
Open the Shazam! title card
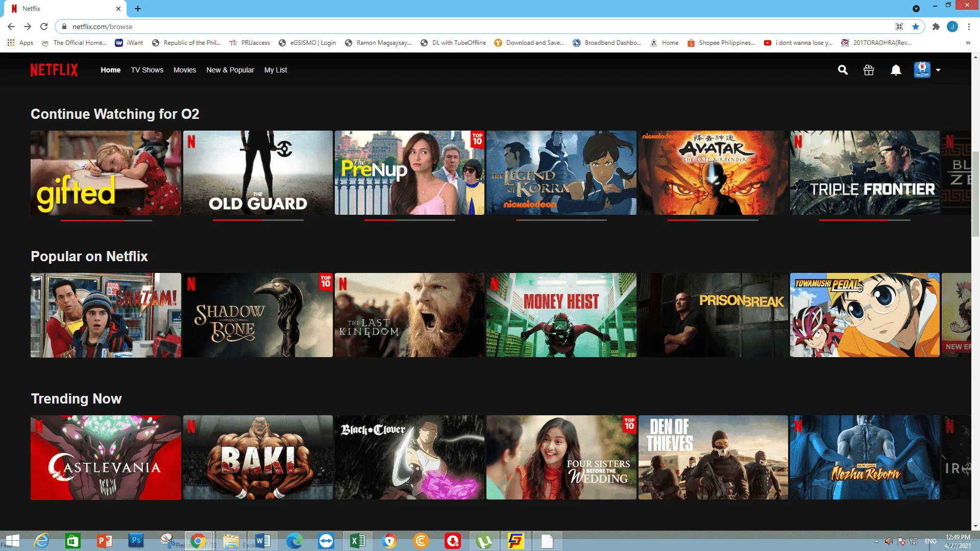point(106,315)
